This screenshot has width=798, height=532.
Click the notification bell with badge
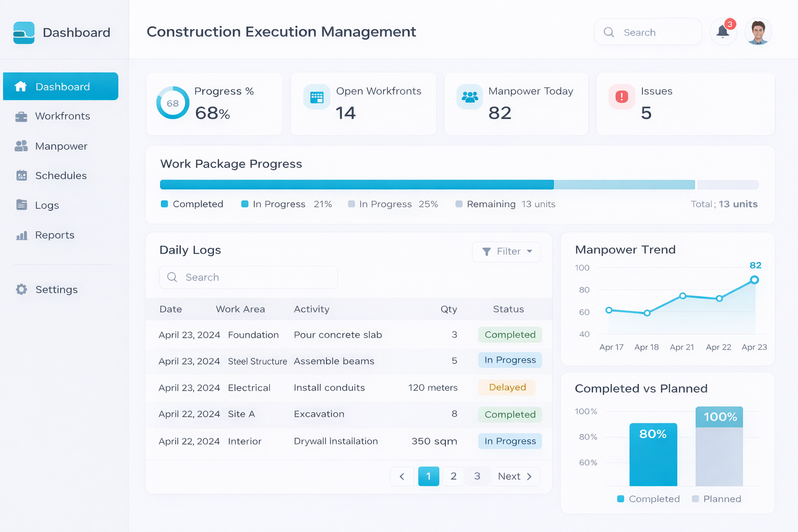point(723,32)
